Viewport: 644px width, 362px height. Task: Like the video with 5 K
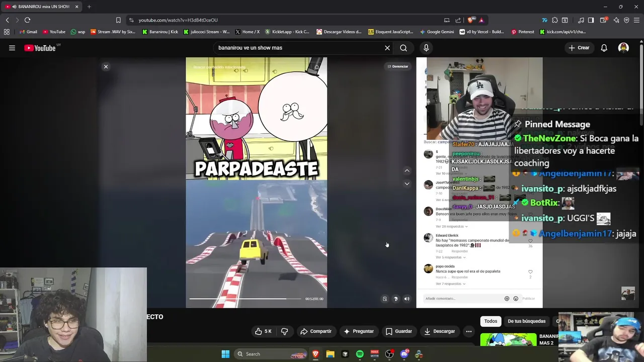(263, 331)
